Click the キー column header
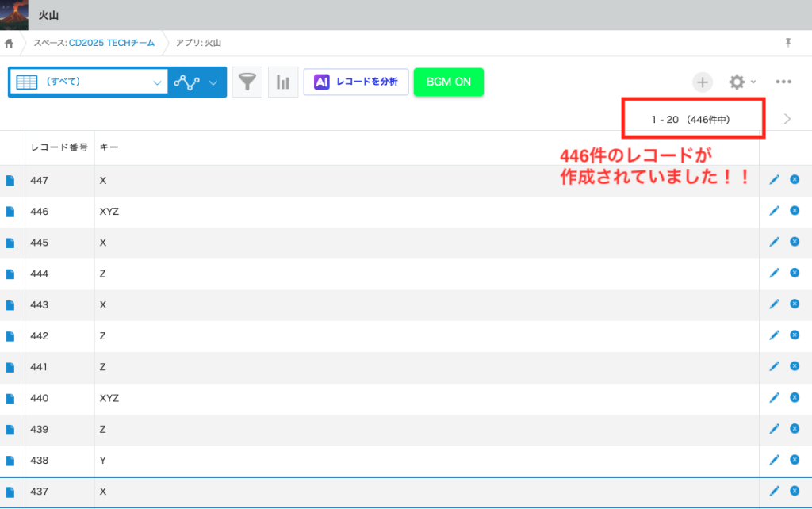Viewport: 812px width, 509px height. [109, 147]
